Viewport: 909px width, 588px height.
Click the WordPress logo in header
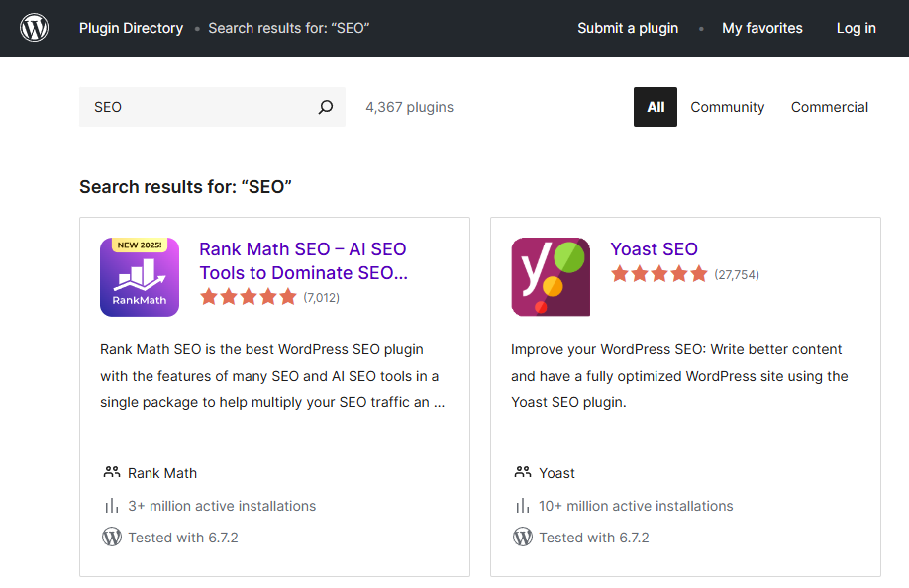(x=34, y=28)
